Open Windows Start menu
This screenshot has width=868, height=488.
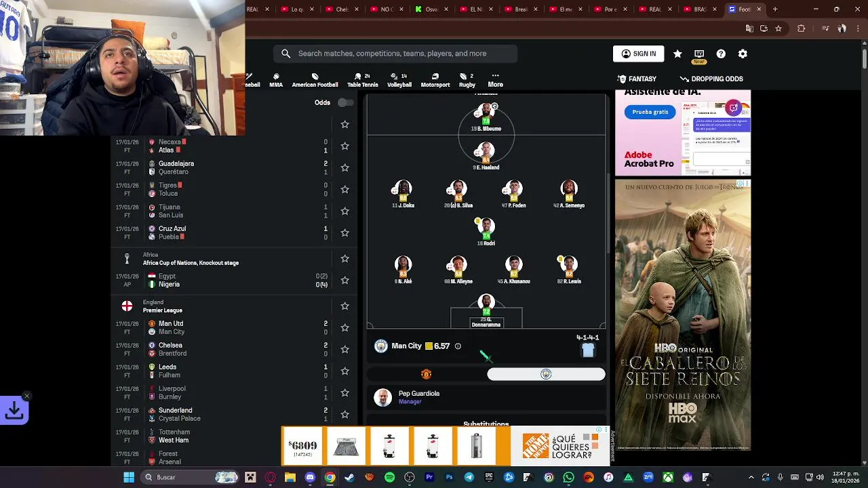click(129, 477)
